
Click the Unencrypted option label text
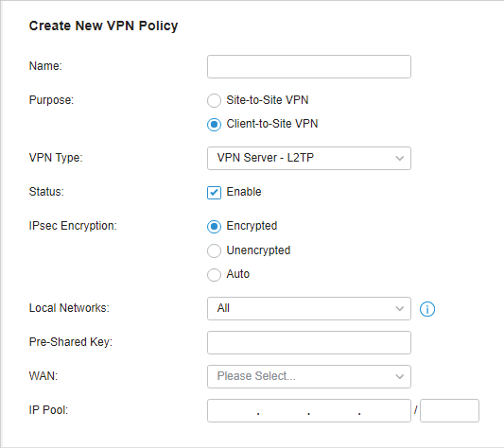tap(258, 250)
